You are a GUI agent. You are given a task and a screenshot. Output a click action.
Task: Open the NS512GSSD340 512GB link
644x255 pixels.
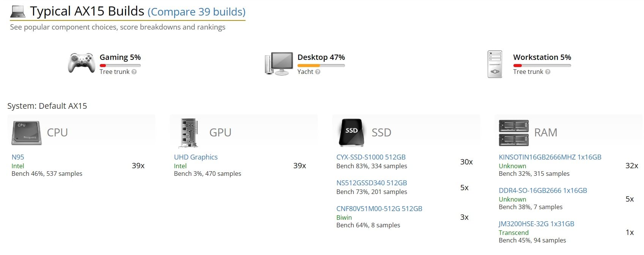pos(372,183)
